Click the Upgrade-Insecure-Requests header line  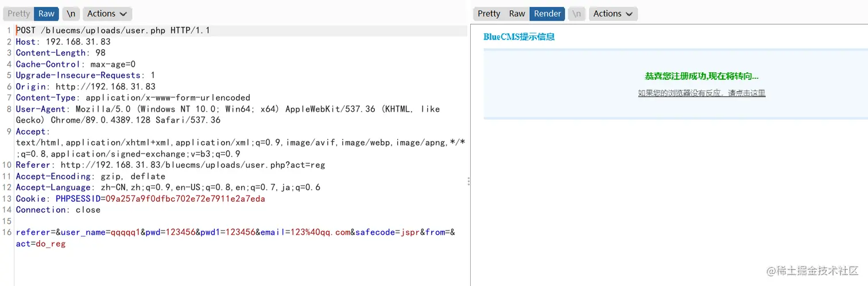(86, 75)
